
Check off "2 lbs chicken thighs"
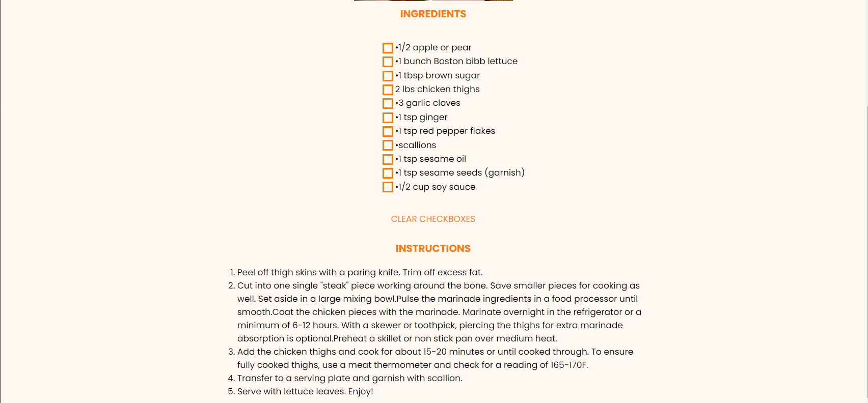pyautogui.click(x=388, y=90)
